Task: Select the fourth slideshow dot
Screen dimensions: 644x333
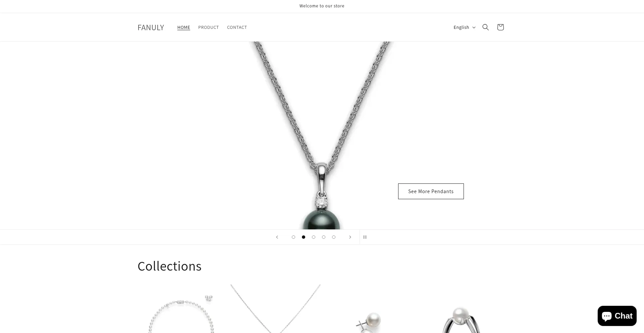Action: [x=324, y=237]
